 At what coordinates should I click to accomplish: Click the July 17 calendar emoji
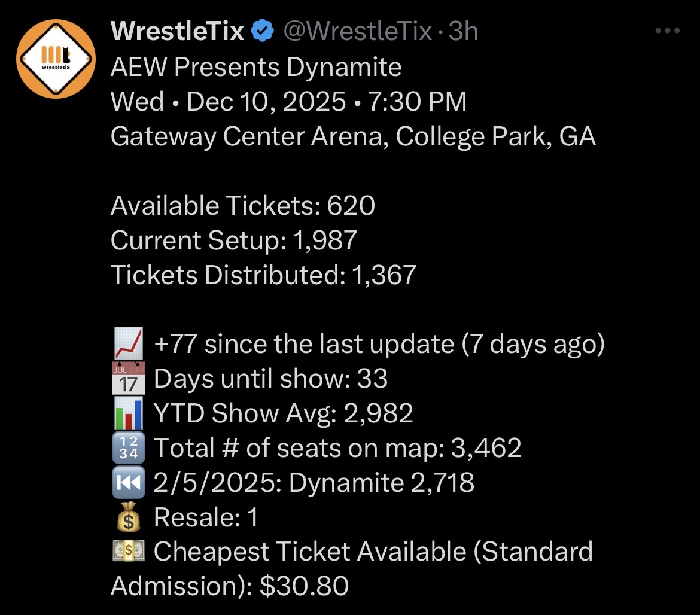point(128,379)
